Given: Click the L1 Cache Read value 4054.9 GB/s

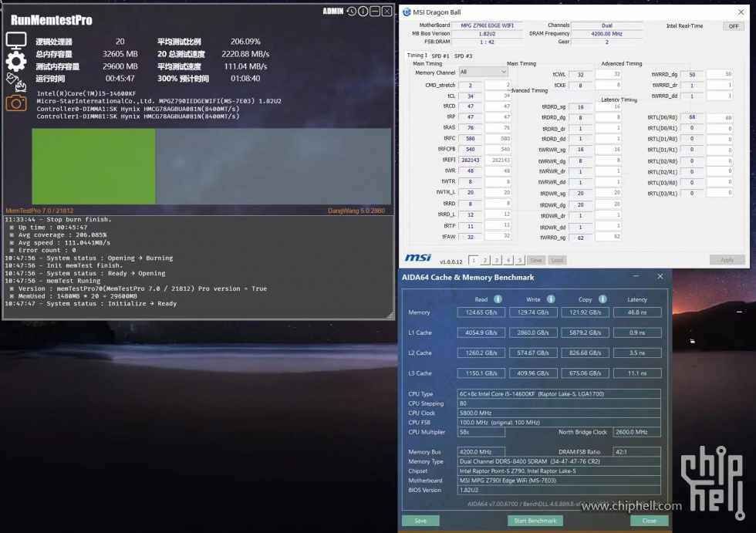Looking at the screenshot, I should 481,332.
